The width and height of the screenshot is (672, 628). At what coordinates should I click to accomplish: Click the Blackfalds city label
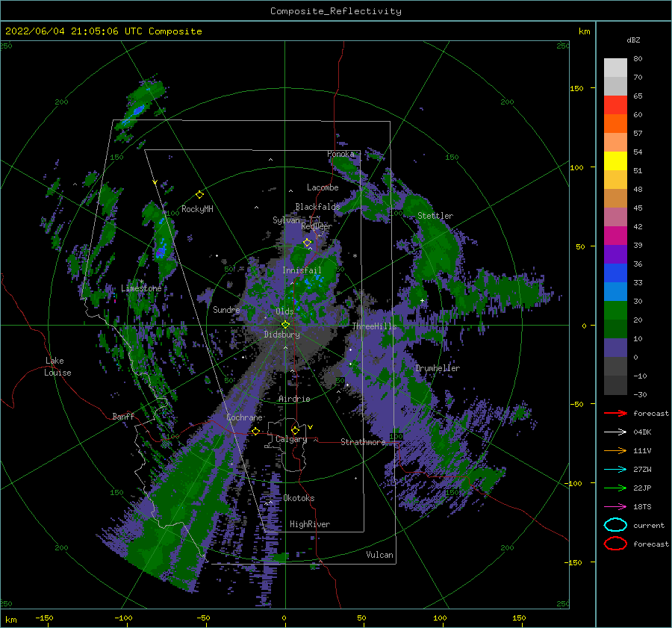tap(317, 207)
